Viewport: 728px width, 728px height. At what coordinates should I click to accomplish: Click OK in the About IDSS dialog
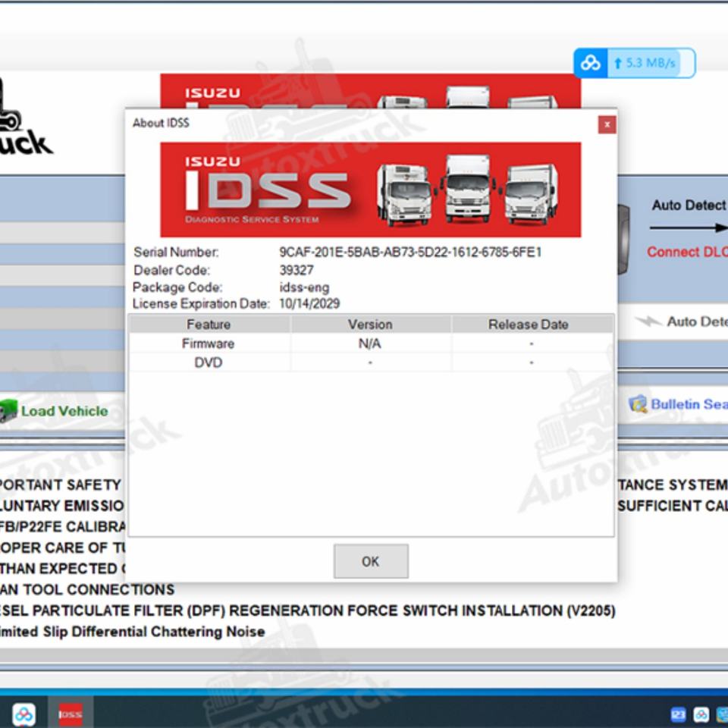[371, 561]
